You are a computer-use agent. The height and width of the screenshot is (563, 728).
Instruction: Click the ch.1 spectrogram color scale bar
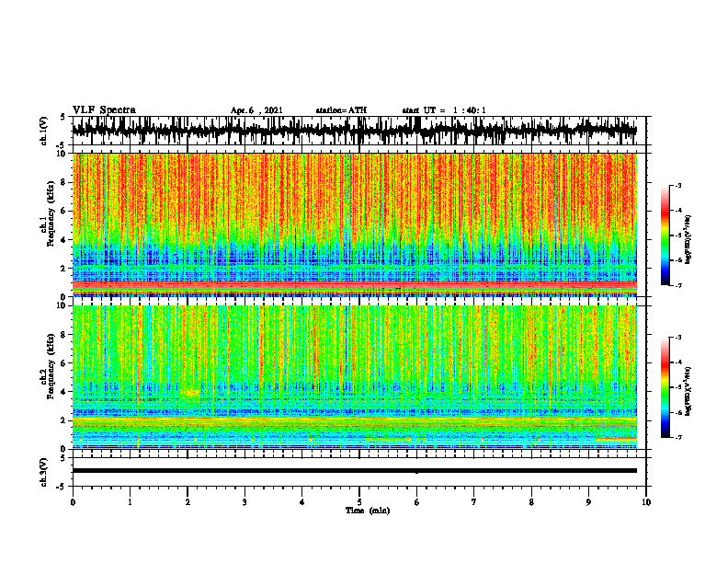[665, 236]
